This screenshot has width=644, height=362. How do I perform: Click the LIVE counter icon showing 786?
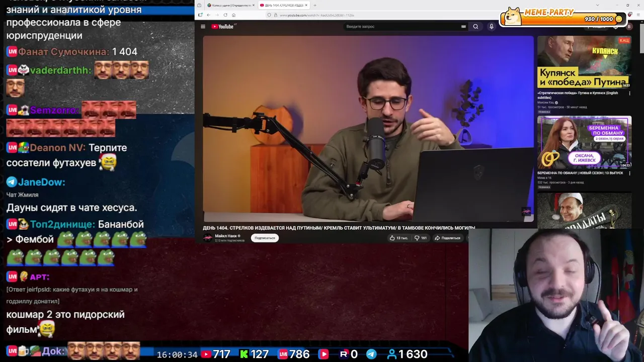[x=283, y=354]
